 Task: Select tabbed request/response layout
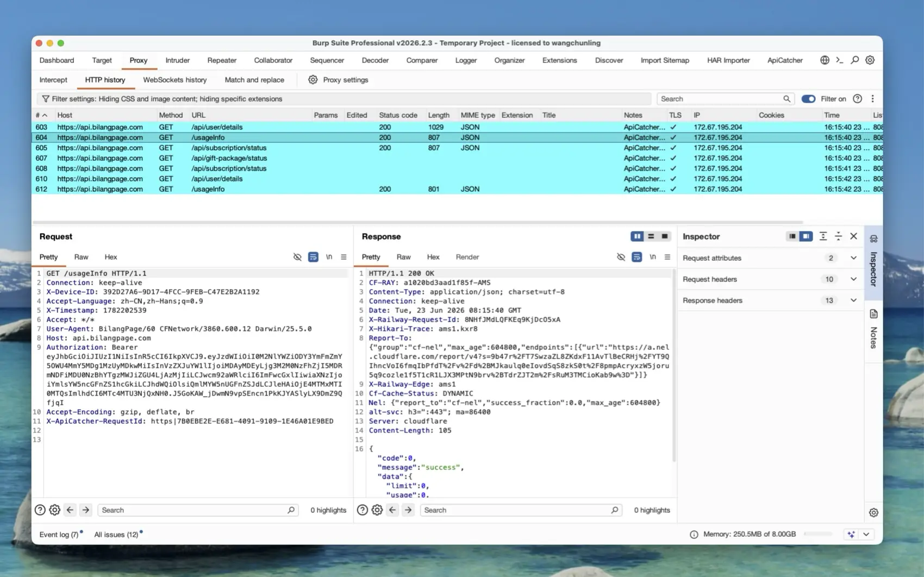[x=664, y=236]
